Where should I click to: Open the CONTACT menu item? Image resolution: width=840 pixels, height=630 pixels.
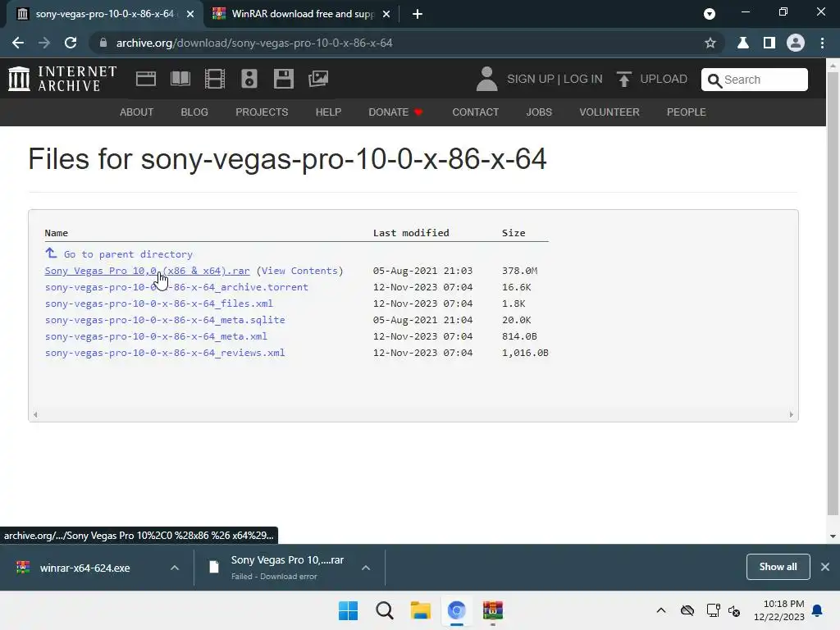(x=475, y=112)
